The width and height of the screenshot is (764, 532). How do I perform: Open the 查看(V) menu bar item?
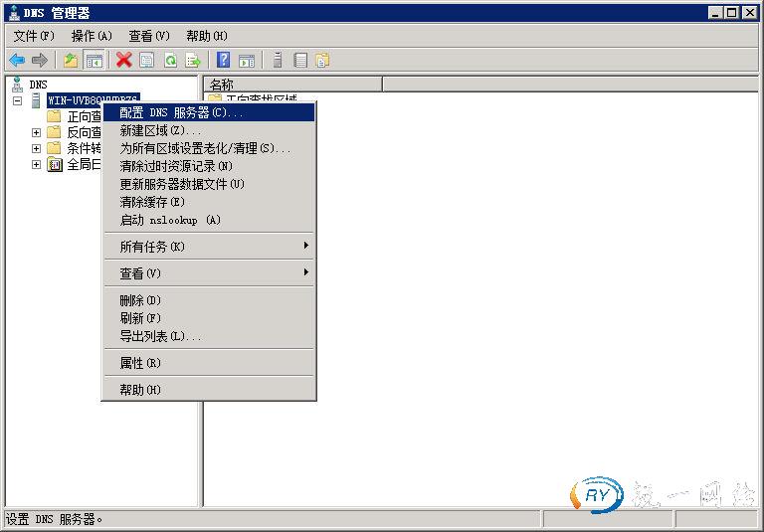[149, 36]
